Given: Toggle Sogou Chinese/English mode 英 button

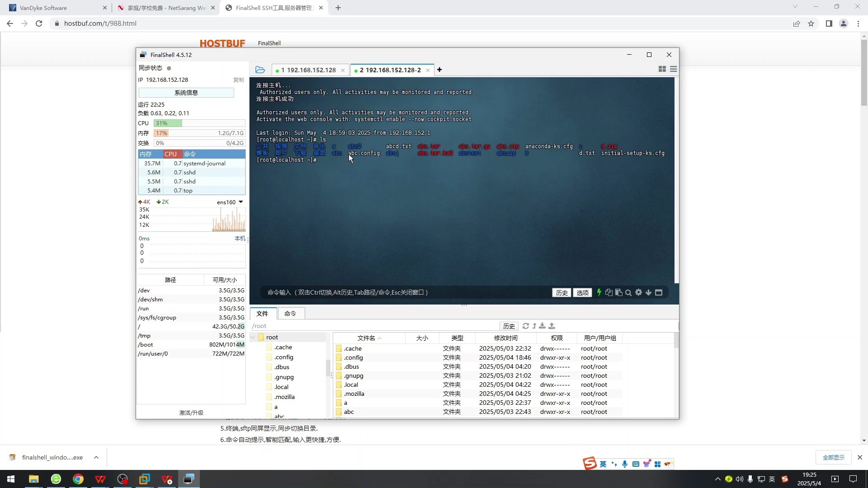Looking at the screenshot, I should click(x=603, y=464).
